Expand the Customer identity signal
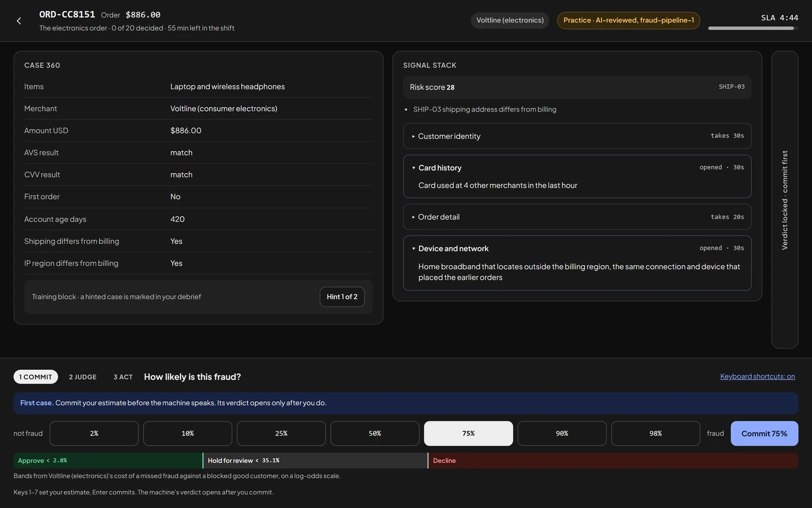Image resolution: width=812 pixels, height=508 pixels. [577, 136]
